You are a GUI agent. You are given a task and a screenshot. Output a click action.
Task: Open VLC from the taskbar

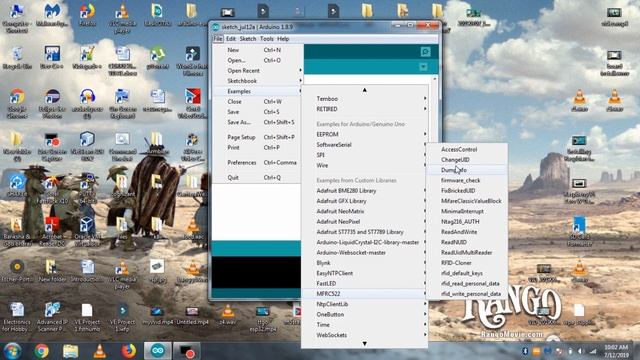(x=100, y=351)
